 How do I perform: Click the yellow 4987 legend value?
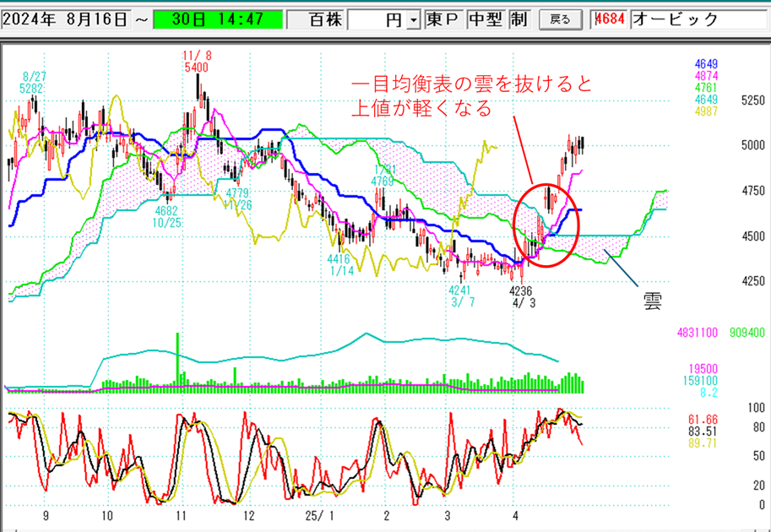(x=706, y=112)
